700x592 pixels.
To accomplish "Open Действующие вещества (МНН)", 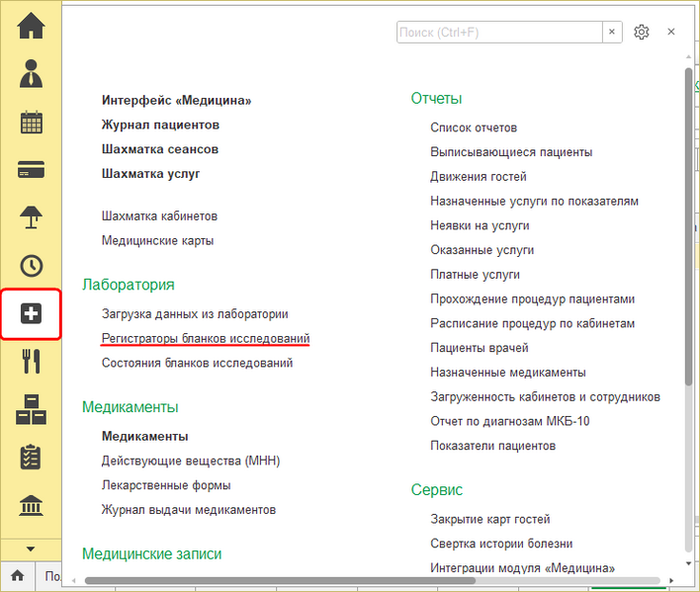I will pos(191,461).
